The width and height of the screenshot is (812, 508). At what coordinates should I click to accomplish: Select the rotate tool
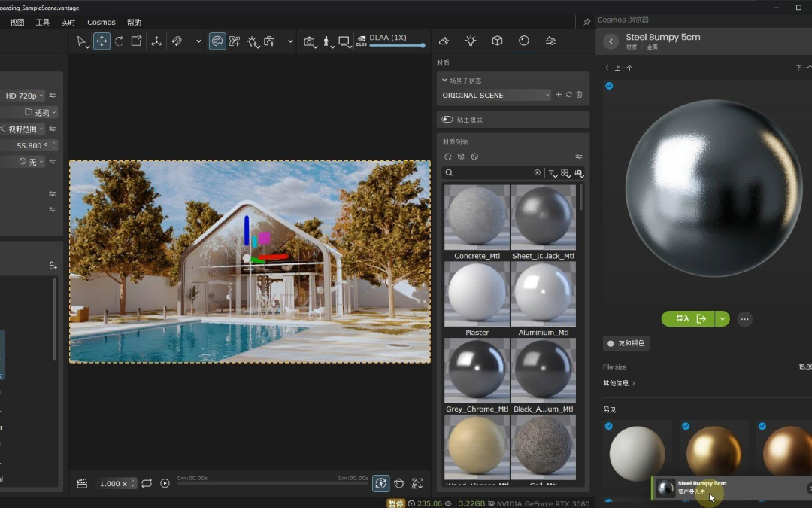click(119, 41)
